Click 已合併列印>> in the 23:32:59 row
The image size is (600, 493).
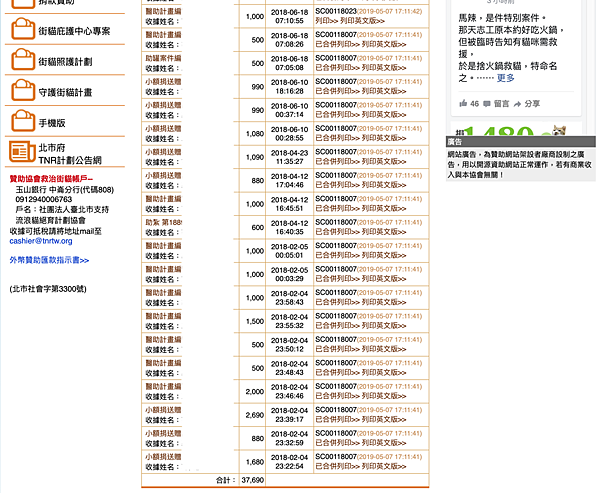tap(337, 442)
